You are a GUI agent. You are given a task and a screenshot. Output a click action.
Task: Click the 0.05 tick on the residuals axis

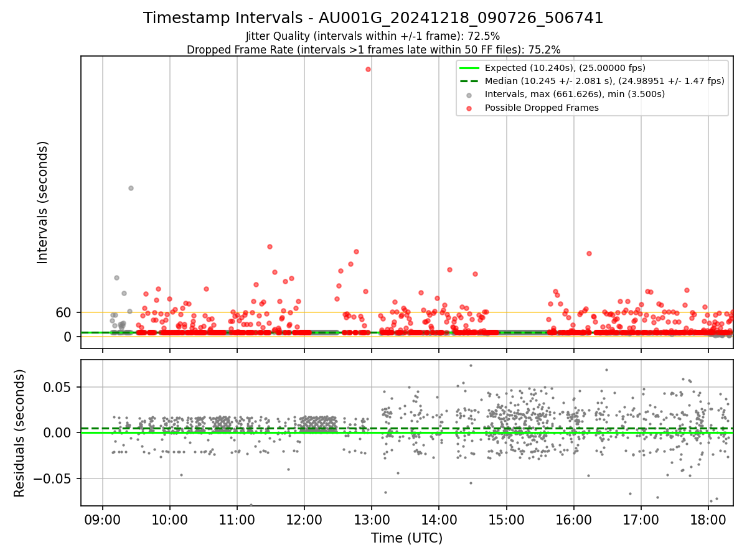pos(59,387)
